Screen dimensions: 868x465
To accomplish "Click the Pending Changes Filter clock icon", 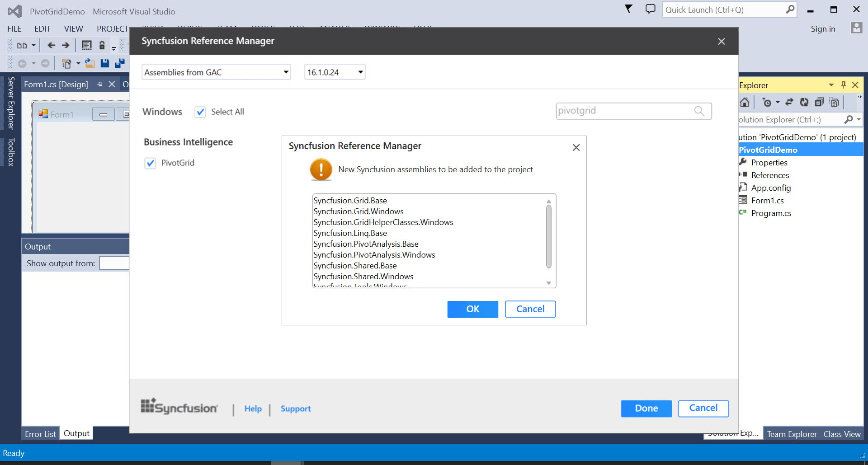I will [x=767, y=103].
